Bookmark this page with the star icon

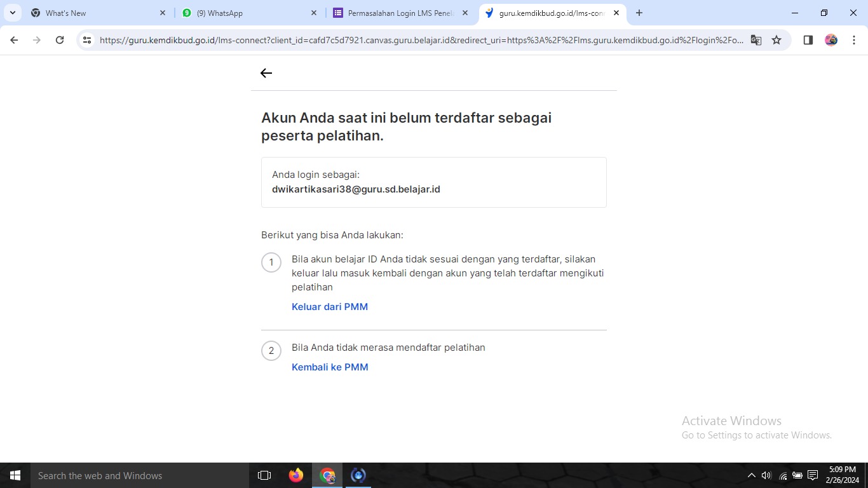tap(776, 40)
